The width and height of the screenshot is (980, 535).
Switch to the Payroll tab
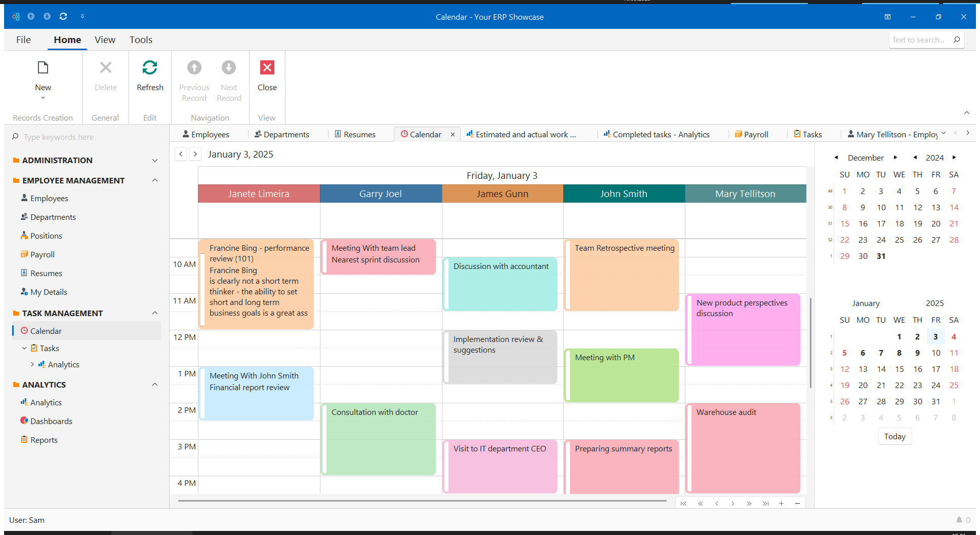point(751,134)
